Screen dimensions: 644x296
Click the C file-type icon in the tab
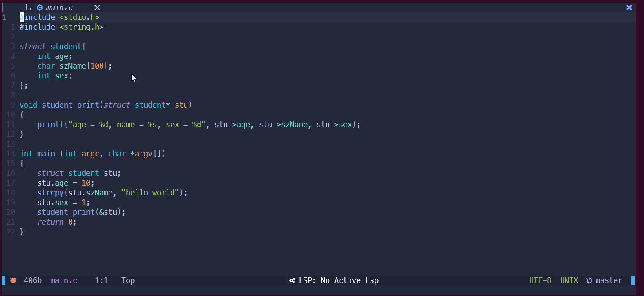click(x=39, y=8)
